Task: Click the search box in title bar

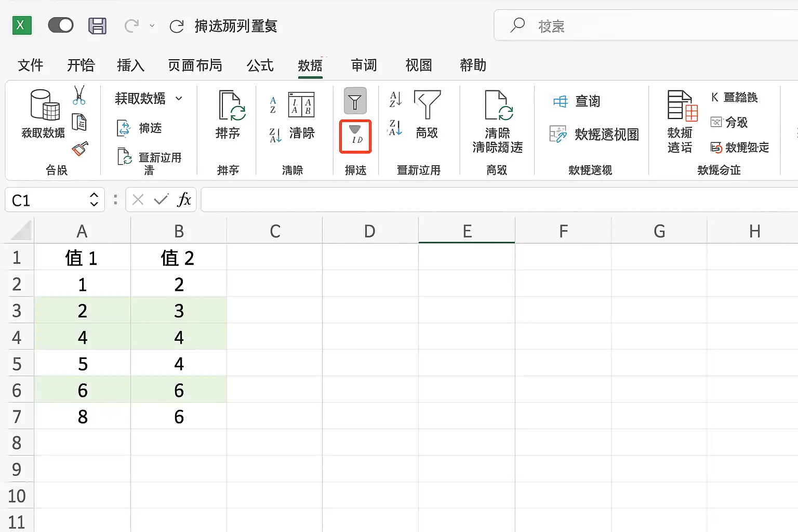Action: [644, 25]
